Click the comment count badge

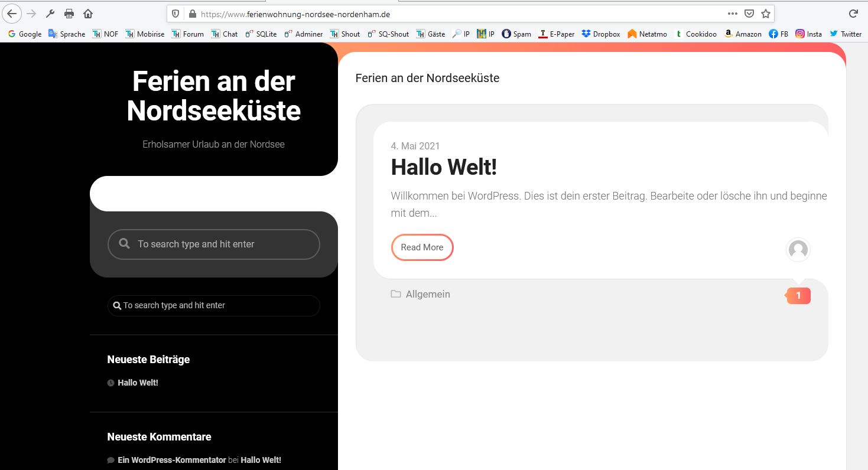tap(798, 295)
